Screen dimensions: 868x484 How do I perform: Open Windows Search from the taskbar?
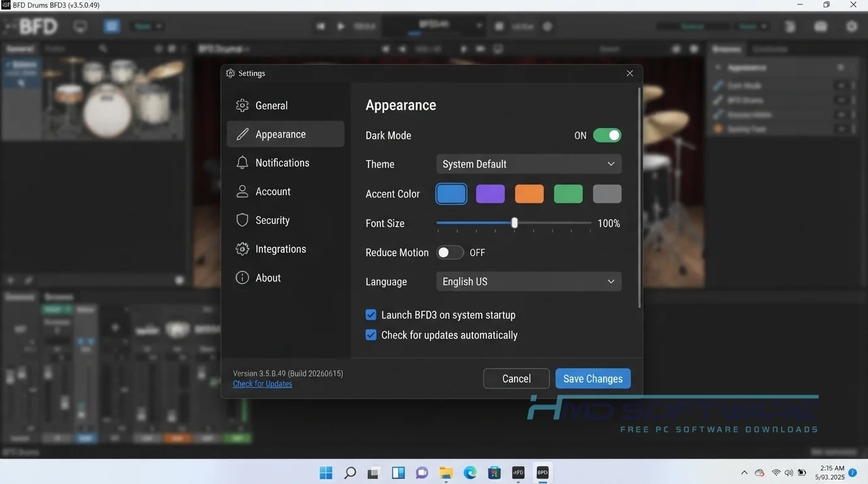[x=350, y=473]
